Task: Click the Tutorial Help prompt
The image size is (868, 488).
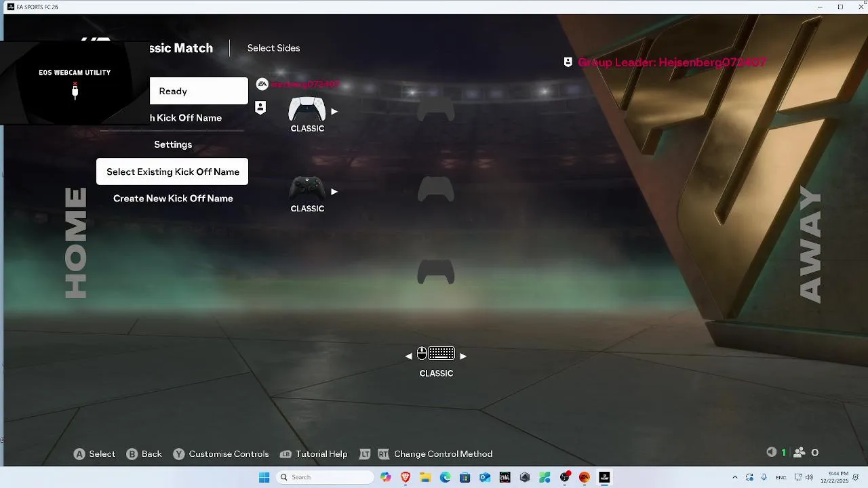Action: click(x=313, y=454)
